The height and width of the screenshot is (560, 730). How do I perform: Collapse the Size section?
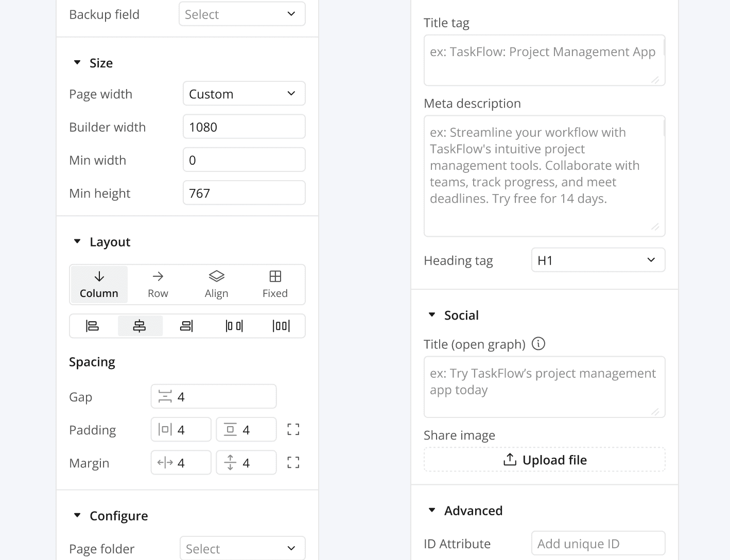click(77, 63)
